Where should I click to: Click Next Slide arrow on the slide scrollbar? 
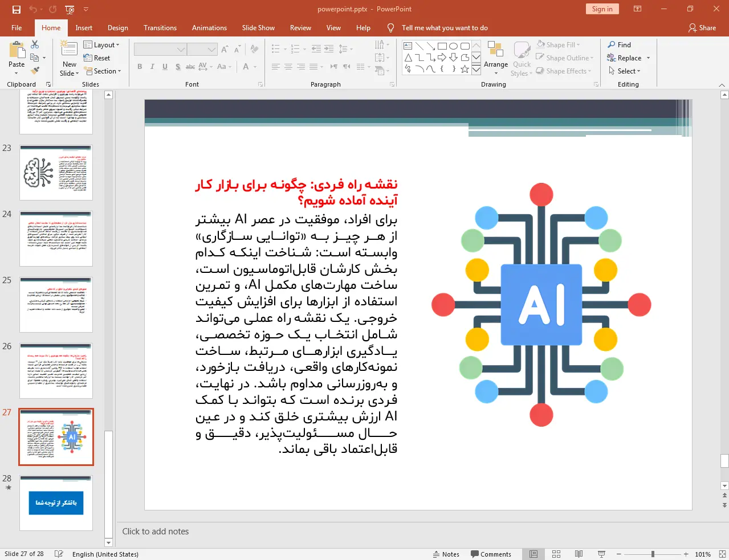click(724, 505)
